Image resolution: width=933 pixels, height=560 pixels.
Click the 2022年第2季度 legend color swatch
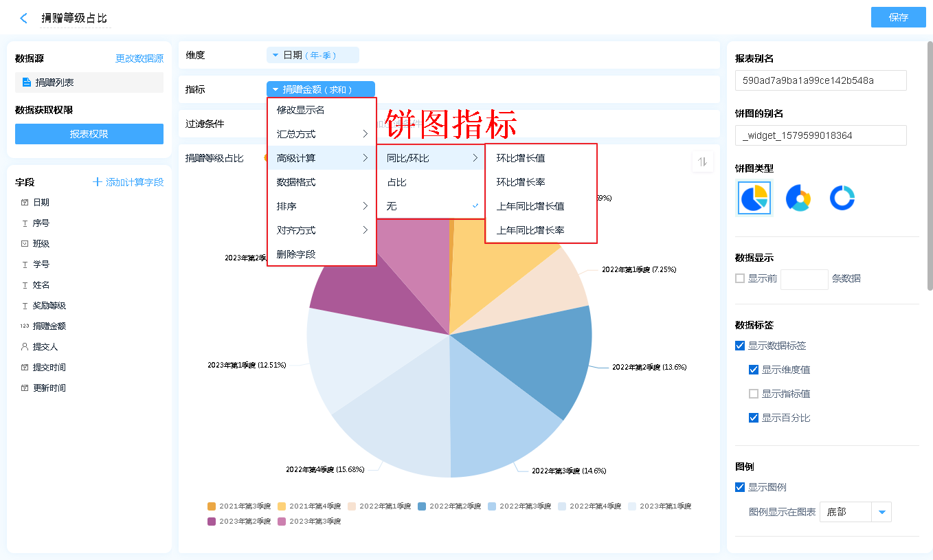coord(422,506)
